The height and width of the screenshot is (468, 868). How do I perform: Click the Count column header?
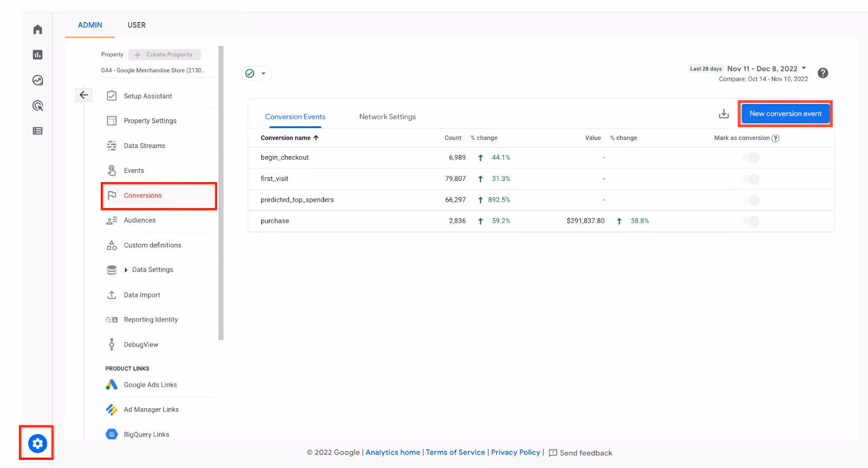pos(453,138)
